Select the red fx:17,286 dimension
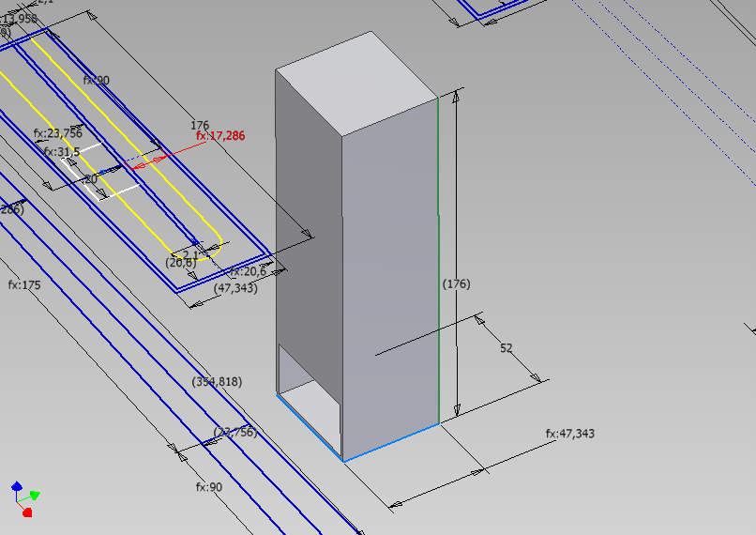The width and height of the screenshot is (756, 535). (x=220, y=135)
